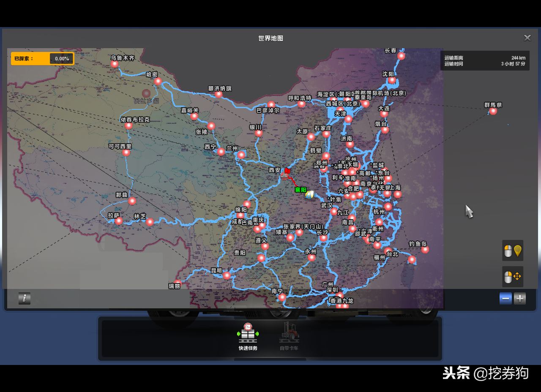Click the 西宁 city marker
The height and width of the screenshot is (392, 541).
click(221, 152)
